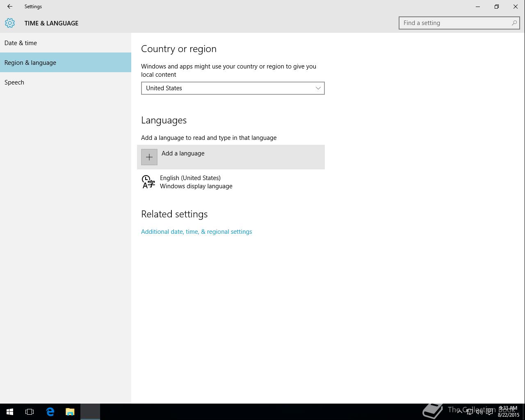This screenshot has width=525, height=420.
Task: Select English (United States) language entry
Action: point(231,182)
